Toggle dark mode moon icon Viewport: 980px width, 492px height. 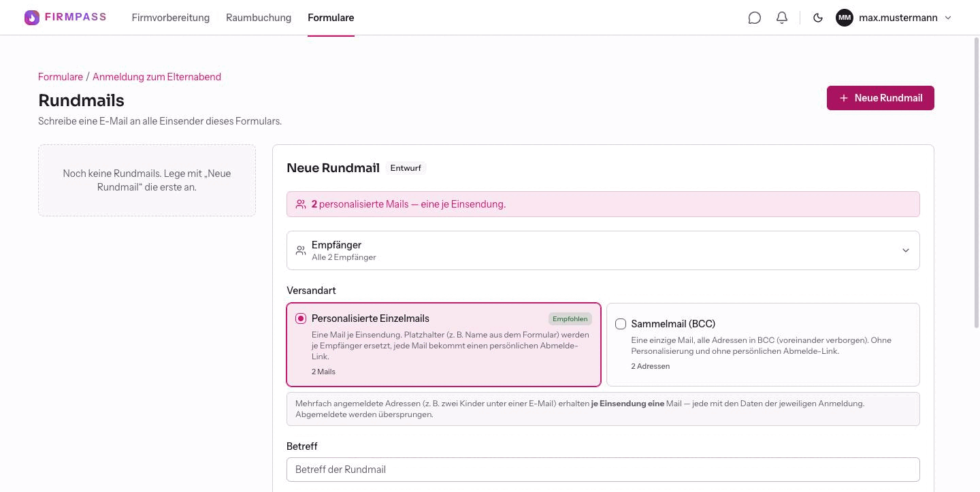click(818, 18)
